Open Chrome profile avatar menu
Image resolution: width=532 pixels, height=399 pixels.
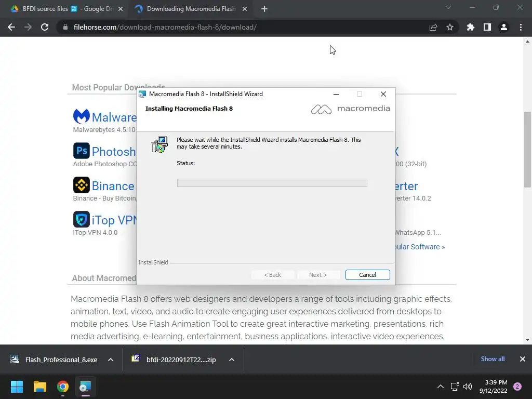click(504, 27)
